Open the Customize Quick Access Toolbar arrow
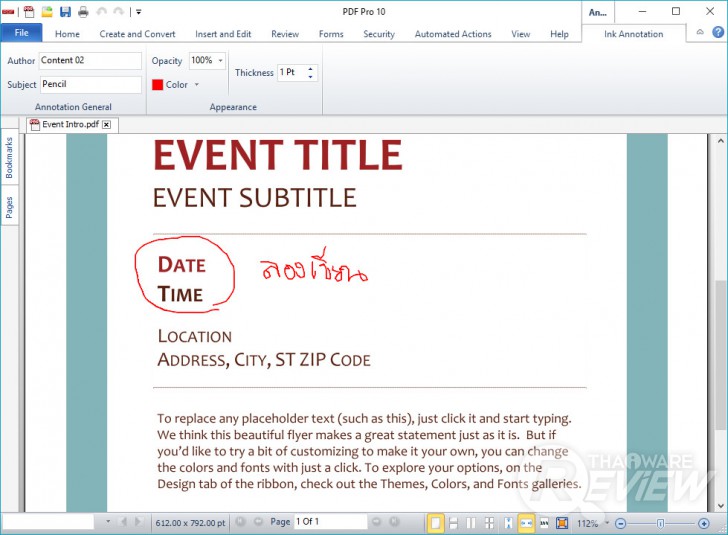Screen dimensions: 728x535 (x=138, y=12)
